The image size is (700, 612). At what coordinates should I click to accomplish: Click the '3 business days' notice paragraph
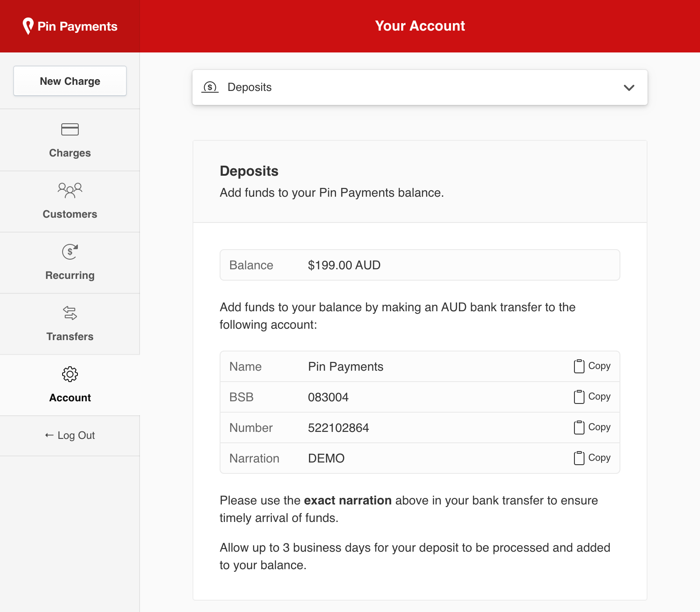coord(415,556)
